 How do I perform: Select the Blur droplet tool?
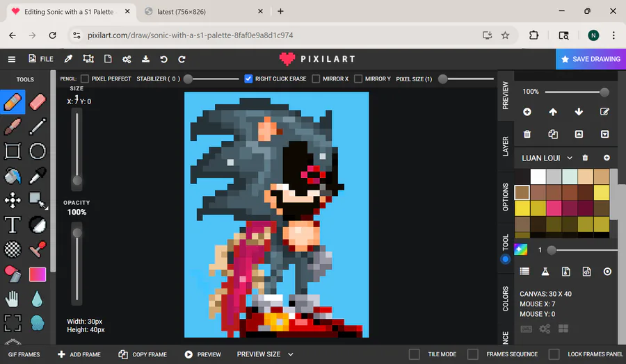[x=37, y=299]
